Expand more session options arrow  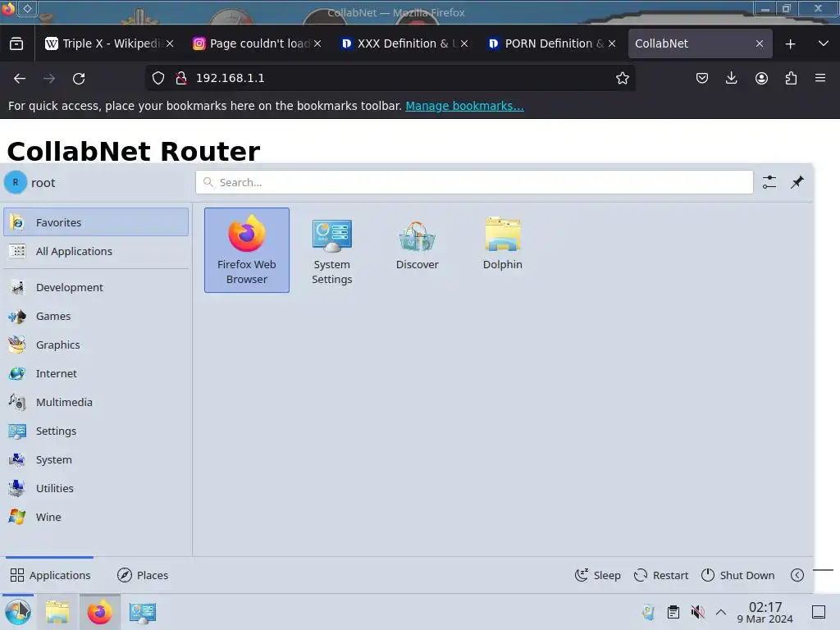[x=797, y=575]
